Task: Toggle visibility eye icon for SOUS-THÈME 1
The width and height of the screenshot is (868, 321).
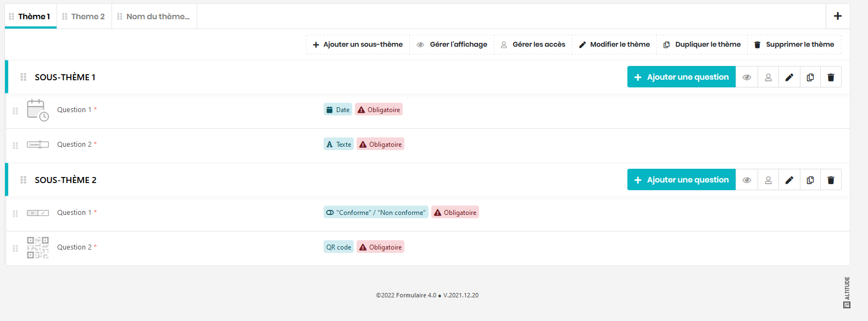Action: pyautogui.click(x=747, y=78)
